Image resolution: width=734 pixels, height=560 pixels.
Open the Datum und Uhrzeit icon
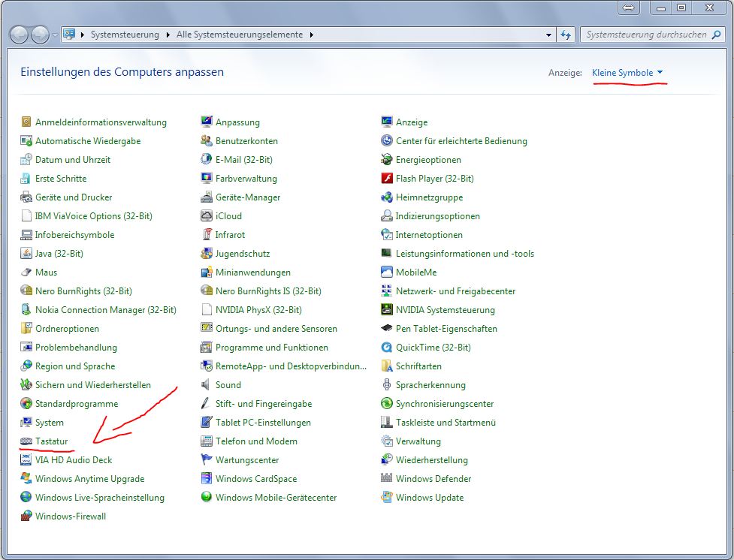[26, 160]
